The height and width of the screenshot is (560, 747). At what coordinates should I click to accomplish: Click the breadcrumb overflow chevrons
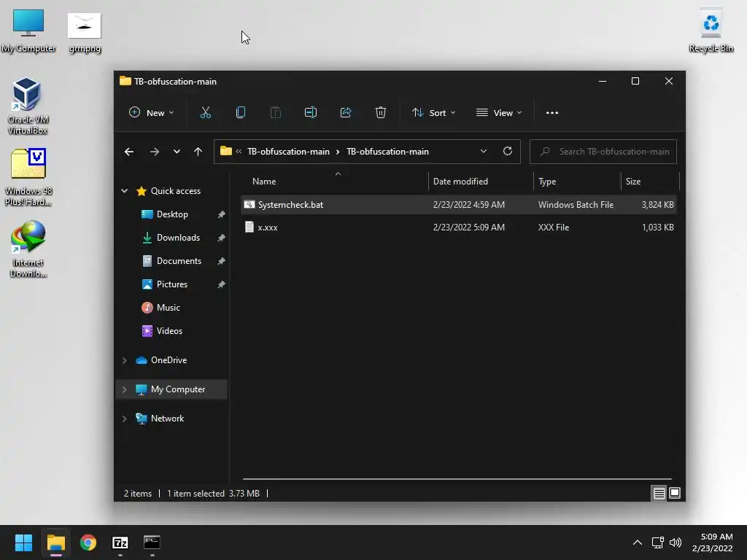point(239,152)
